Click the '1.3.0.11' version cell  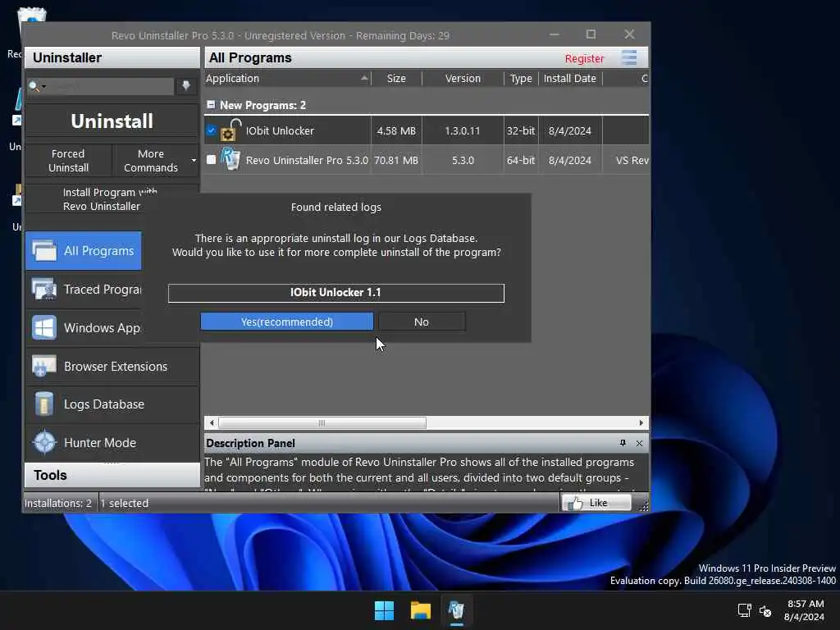pyautogui.click(x=463, y=130)
